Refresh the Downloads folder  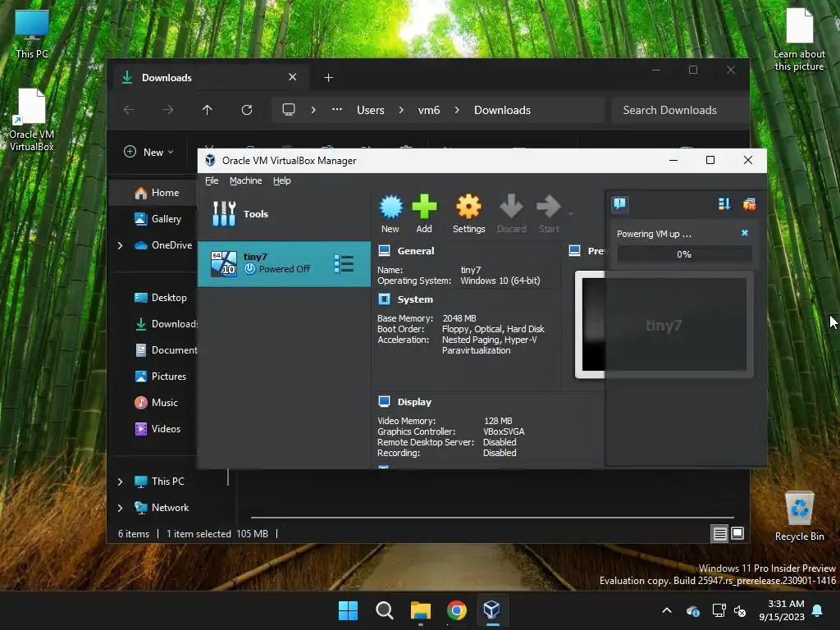247,110
